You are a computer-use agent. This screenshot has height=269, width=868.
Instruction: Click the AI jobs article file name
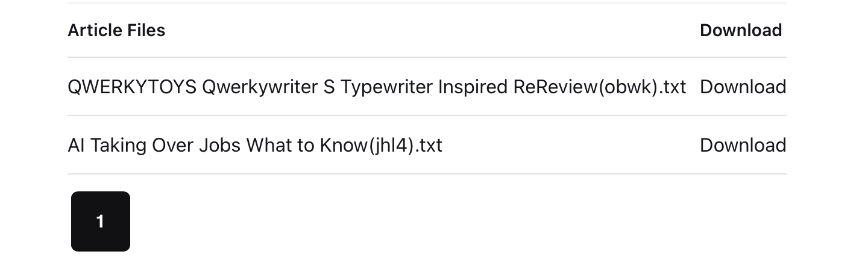(x=255, y=145)
